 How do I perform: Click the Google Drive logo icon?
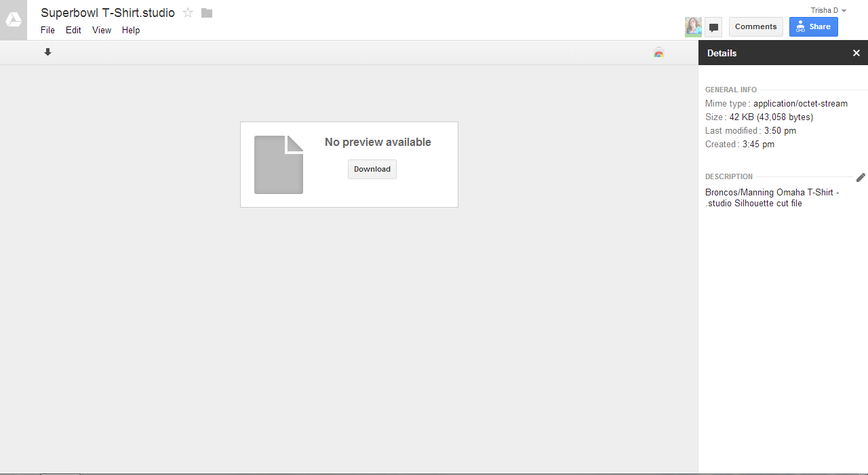tap(14, 20)
